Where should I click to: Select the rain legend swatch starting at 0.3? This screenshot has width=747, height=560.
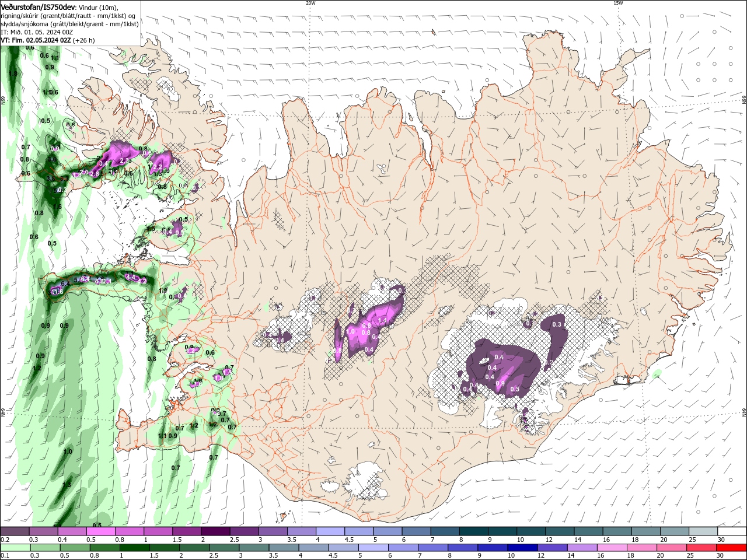pos(45,548)
